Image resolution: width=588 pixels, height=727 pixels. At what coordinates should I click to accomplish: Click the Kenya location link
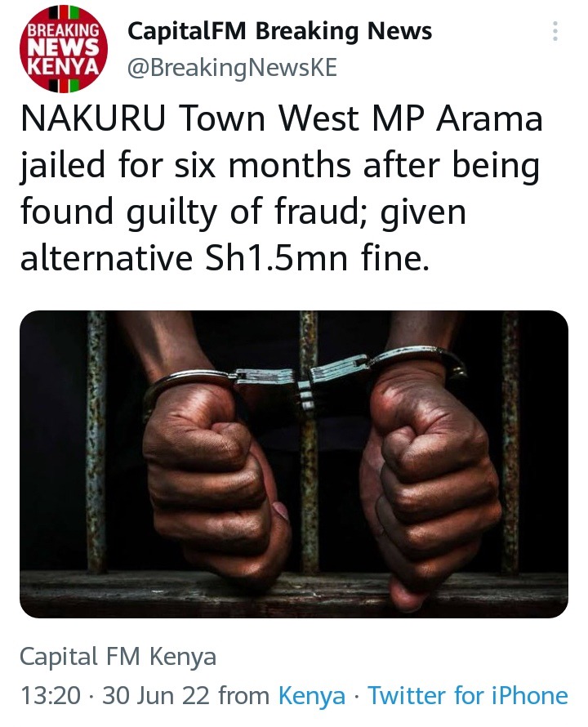pos(312,695)
